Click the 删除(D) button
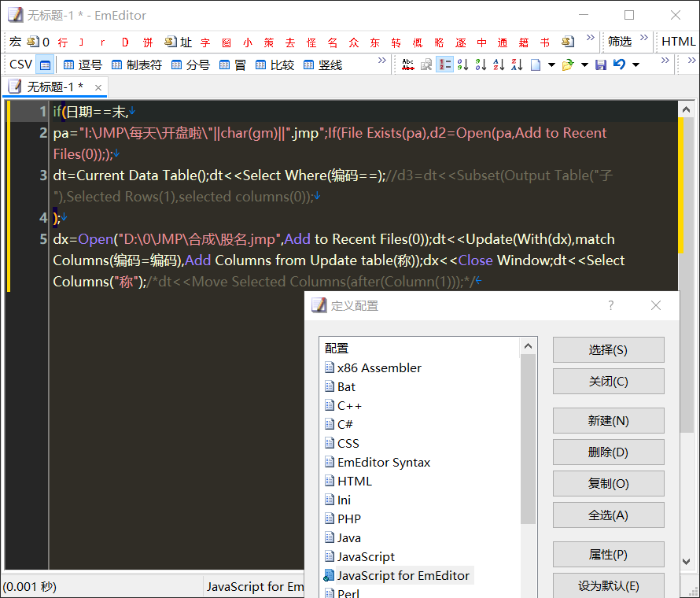The height and width of the screenshot is (598, 700). pyautogui.click(x=608, y=452)
